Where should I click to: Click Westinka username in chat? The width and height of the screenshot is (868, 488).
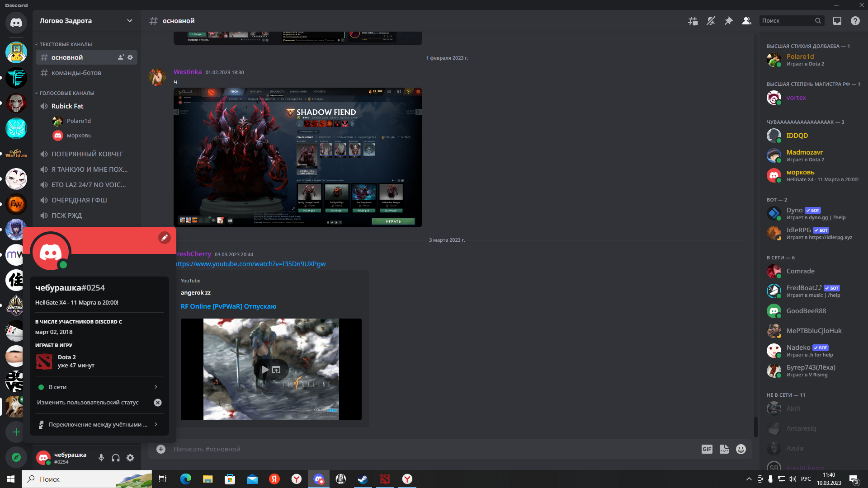pos(188,72)
